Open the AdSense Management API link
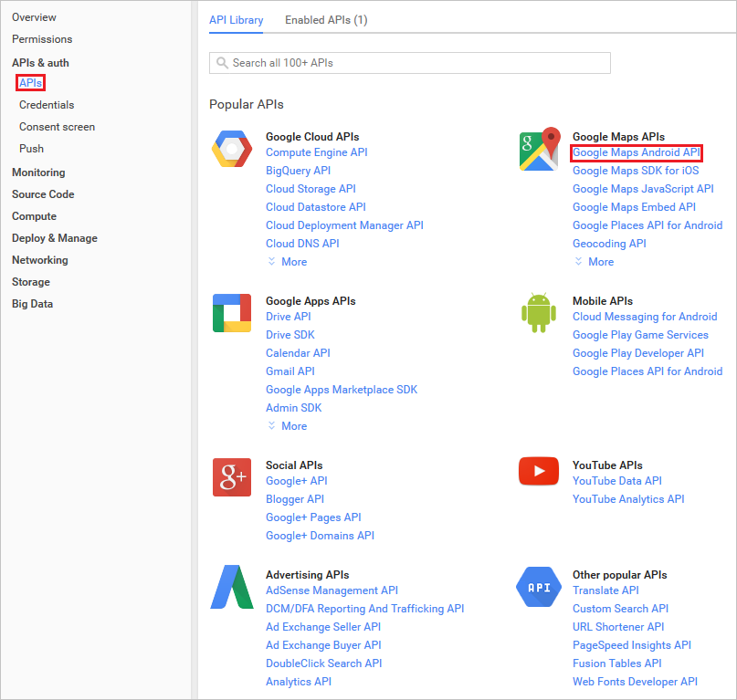The height and width of the screenshot is (700, 737). (x=332, y=590)
